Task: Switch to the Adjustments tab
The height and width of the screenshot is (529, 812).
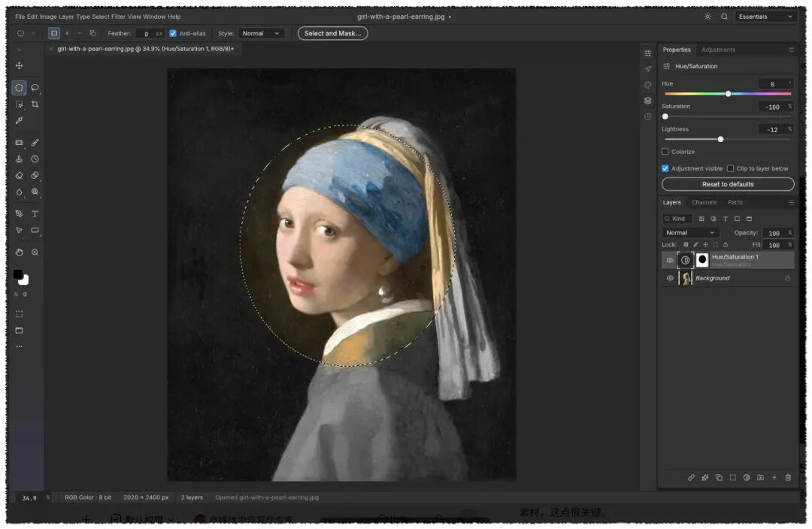Action: point(718,50)
